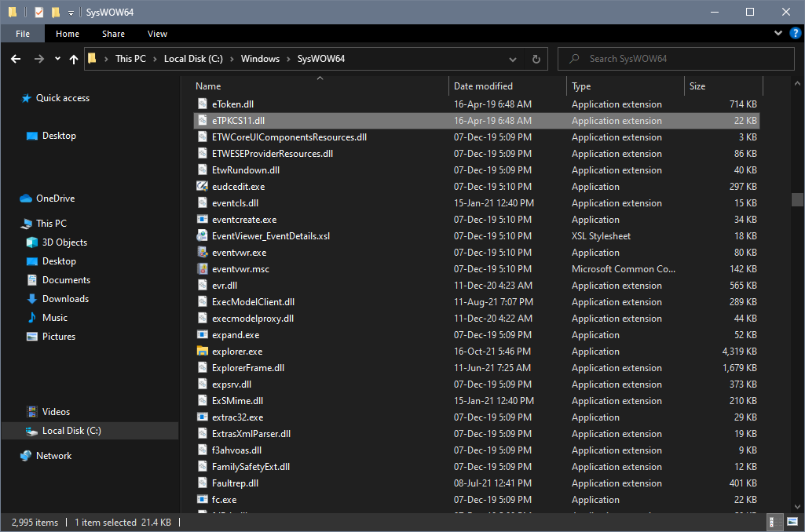Viewport: 805px width, 532px height.
Task: Click the expand.exe application icon
Action: (x=203, y=335)
